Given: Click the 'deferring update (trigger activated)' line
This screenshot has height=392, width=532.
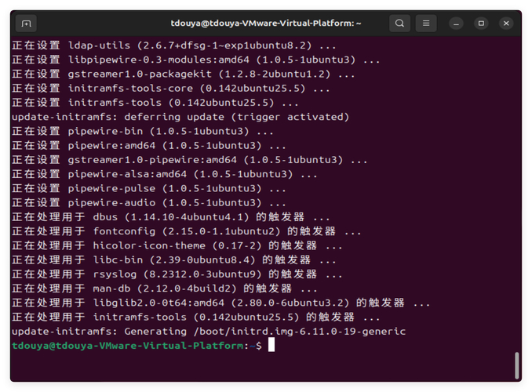Looking at the screenshot, I should (x=180, y=117).
